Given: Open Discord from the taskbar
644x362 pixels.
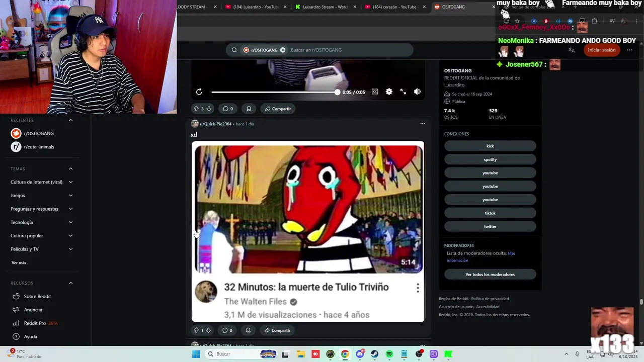Looking at the screenshot, I should click(360, 354).
